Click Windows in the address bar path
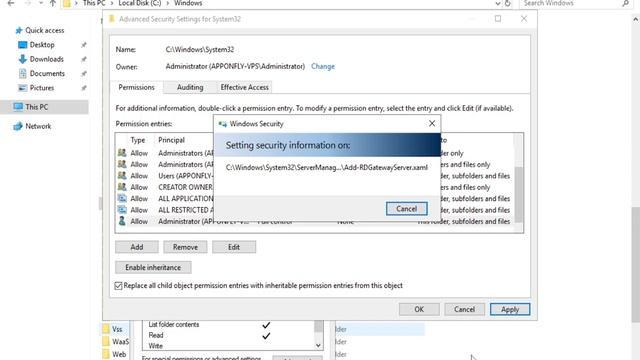This screenshot has height=360, width=640. click(188, 3)
